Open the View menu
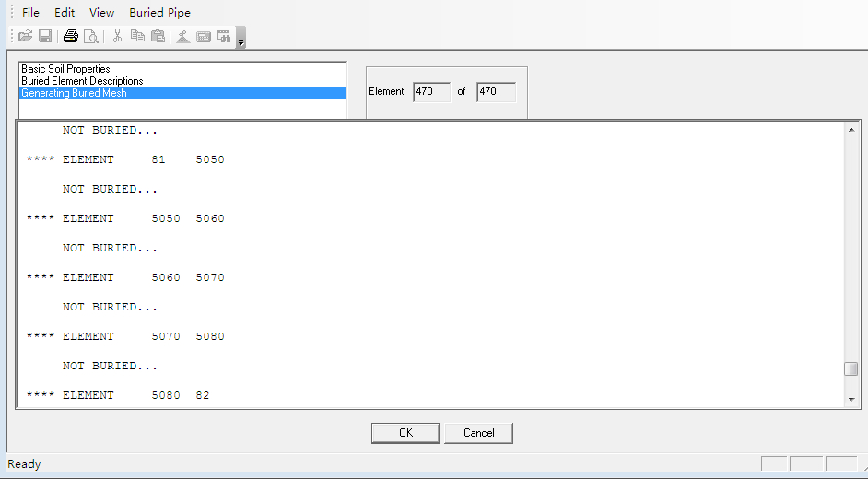This screenshot has height=479, width=868. [101, 13]
